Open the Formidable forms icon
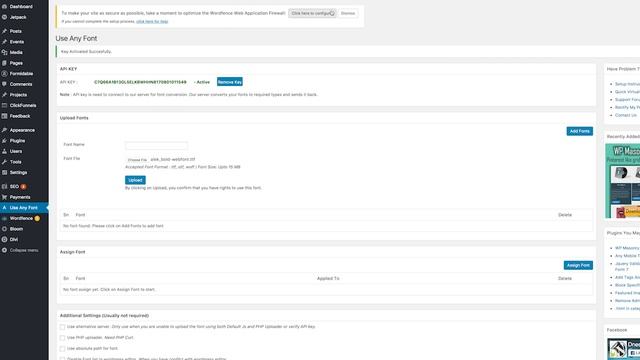 [4, 73]
